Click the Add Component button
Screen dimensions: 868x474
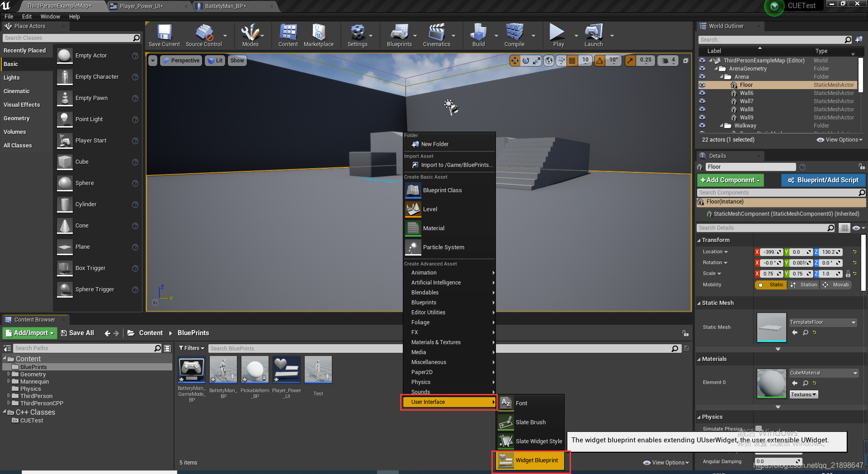pyautogui.click(x=730, y=180)
